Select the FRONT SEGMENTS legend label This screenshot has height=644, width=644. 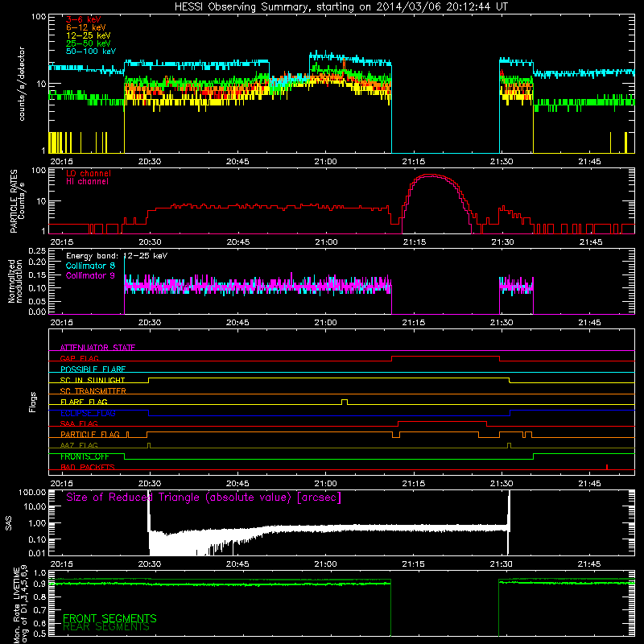click(x=109, y=618)
